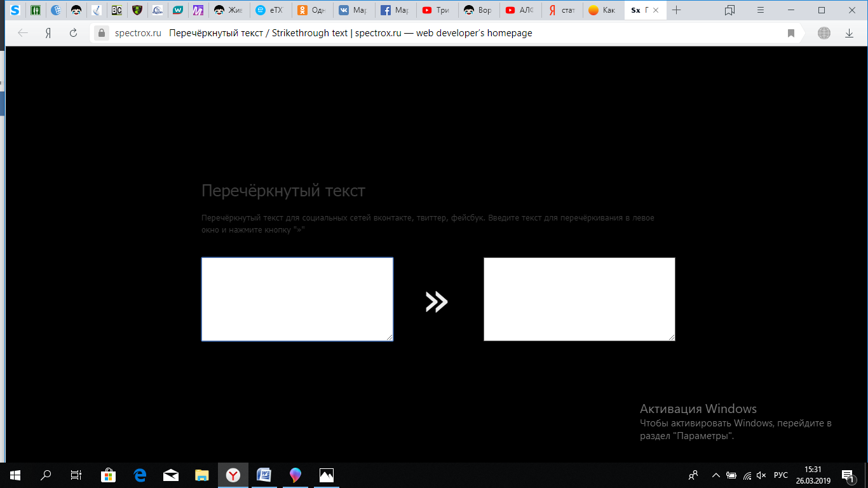Click the double-arrow convert button
The image size is (868, 488).
tap(437, 302)
